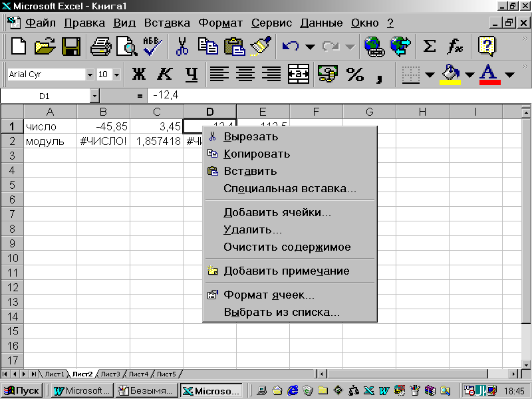Click the Merge and Center icon
The width and height of the screenshot is (532, 399).
pyautogui.click(x=299, y=74)
